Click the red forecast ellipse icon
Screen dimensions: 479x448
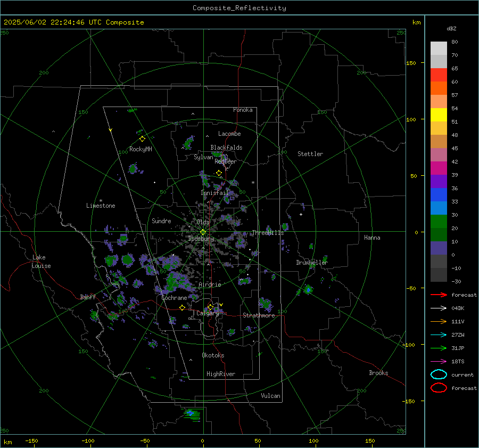click(439, 388)
